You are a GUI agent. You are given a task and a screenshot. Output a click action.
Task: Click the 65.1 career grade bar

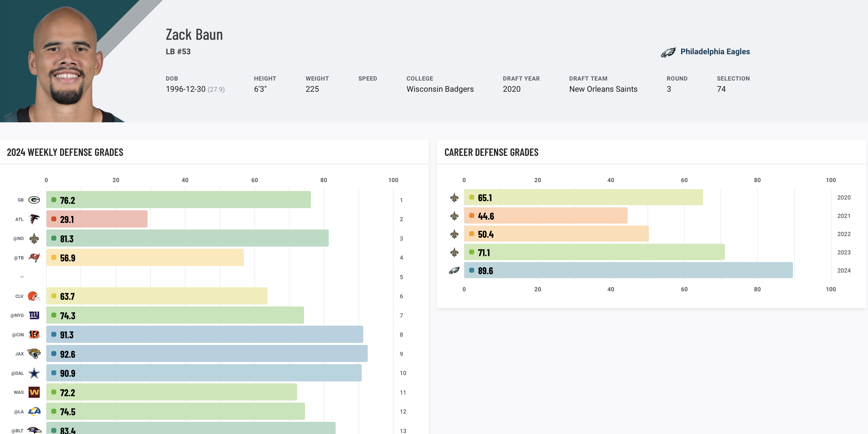coord(583,197)
